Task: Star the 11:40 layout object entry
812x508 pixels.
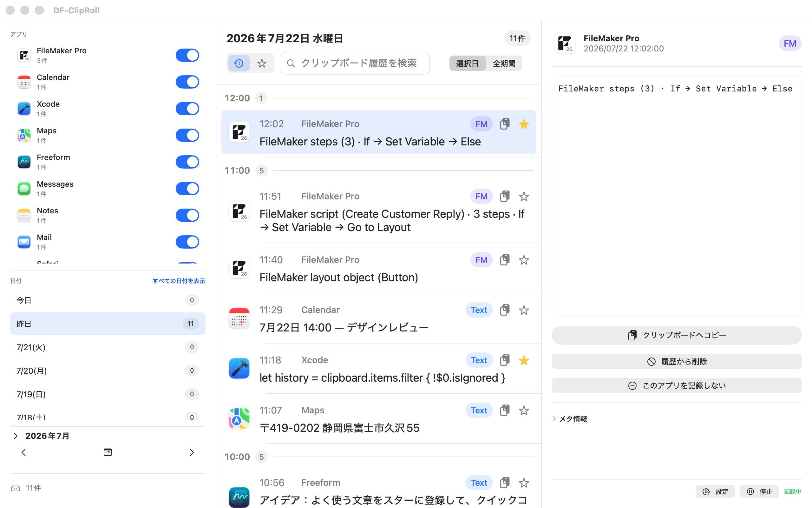Action: click(x=524, y=260)
